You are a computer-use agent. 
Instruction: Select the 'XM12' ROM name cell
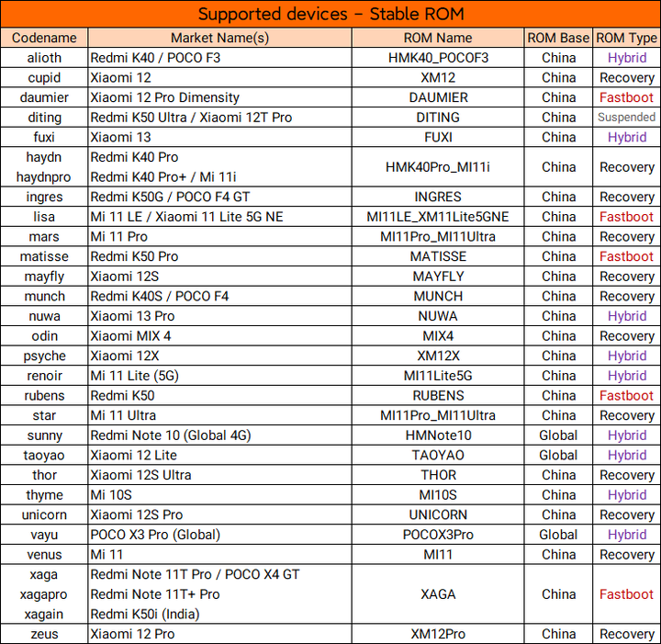[x=438, y=77]
